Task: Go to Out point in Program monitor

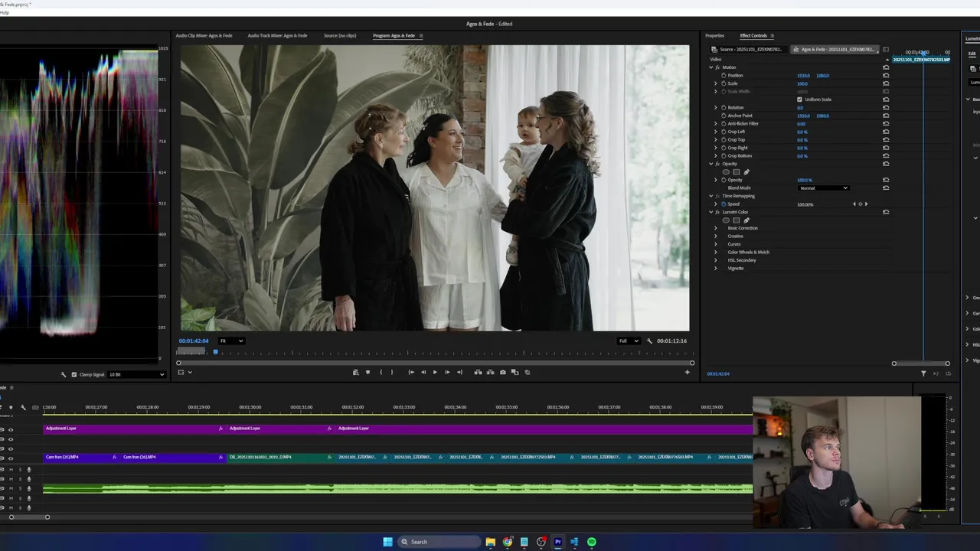Action: [x=459, y=372]
